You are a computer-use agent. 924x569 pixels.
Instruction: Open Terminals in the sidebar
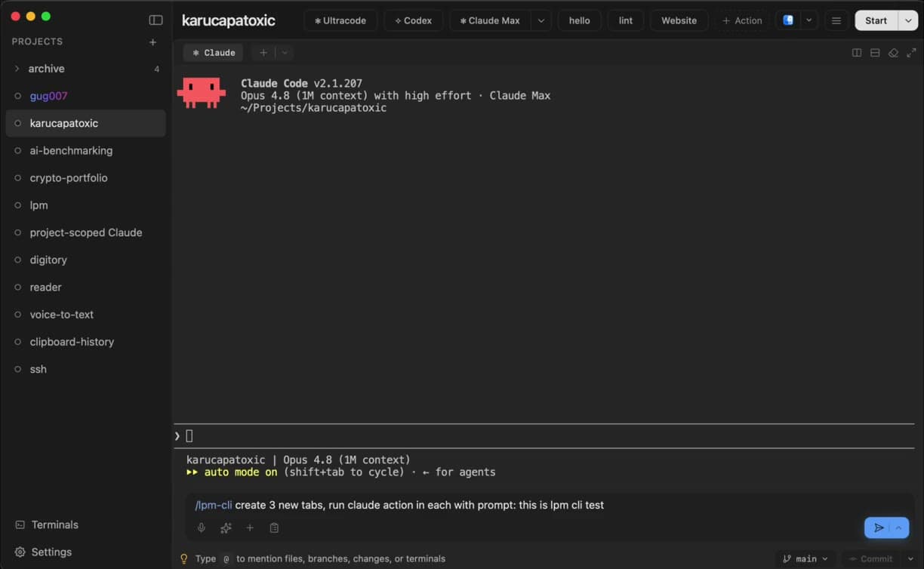pos(47,524)
